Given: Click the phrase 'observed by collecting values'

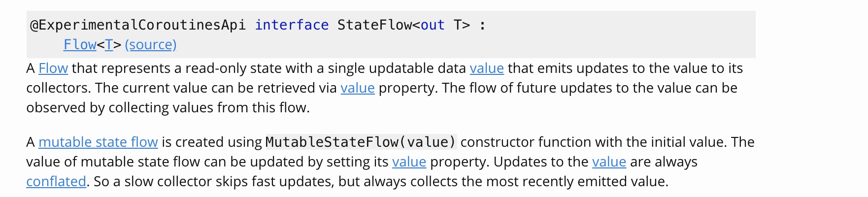Looking at the screenshot, I should (x=120, y=107).
